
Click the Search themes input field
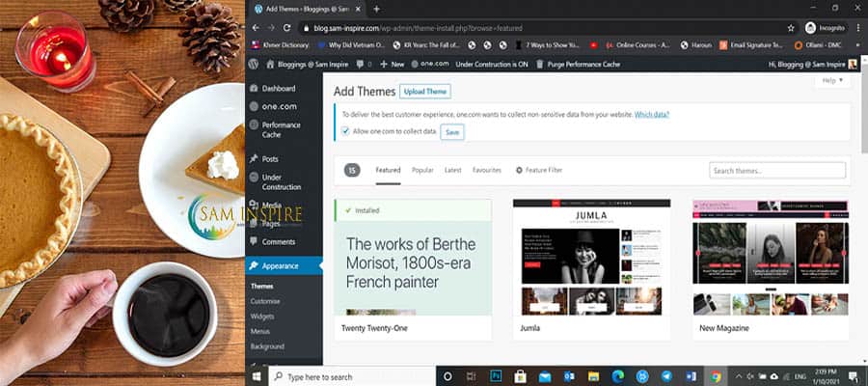pyautogui.click(x=777, y=170)
